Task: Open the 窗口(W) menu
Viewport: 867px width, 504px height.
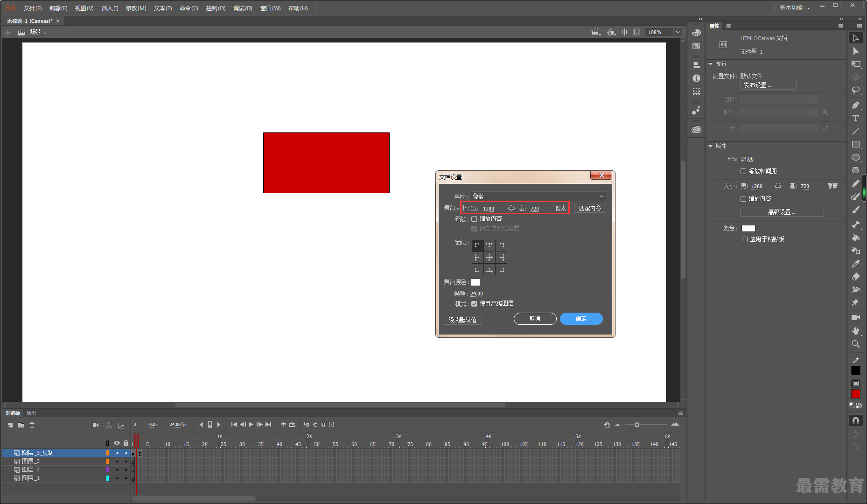Action: point(271,8)
